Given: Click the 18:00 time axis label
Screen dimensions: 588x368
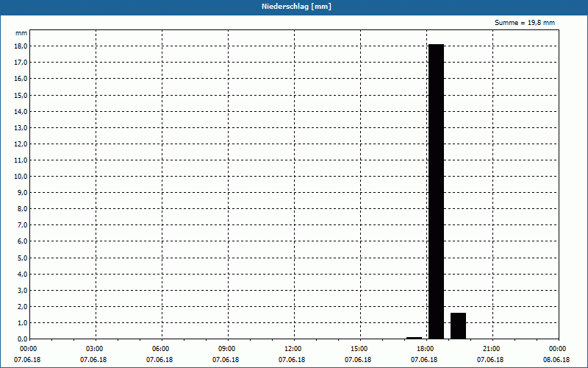Looking at the screenshot, I should (x=426, y=349).
